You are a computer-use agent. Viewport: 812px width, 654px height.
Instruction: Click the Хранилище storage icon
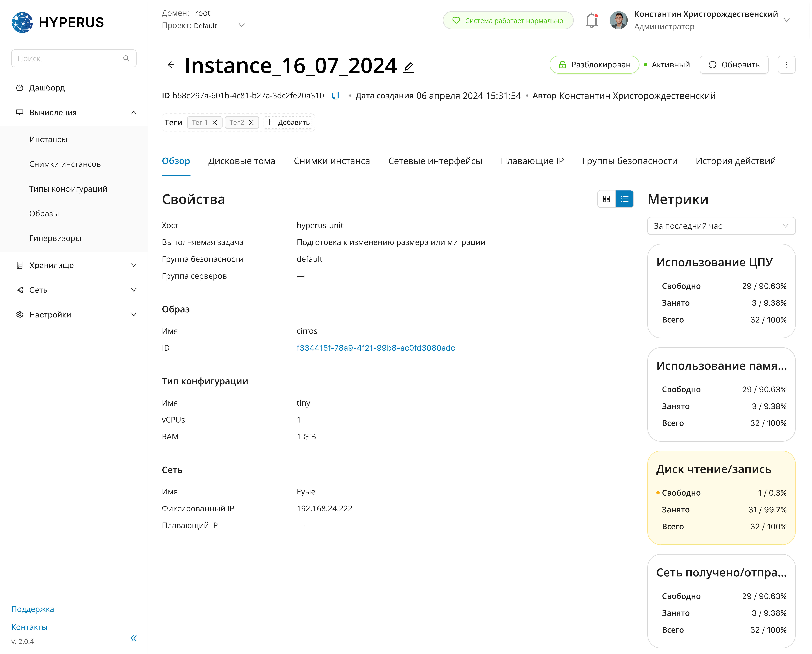tap(20, 265)
